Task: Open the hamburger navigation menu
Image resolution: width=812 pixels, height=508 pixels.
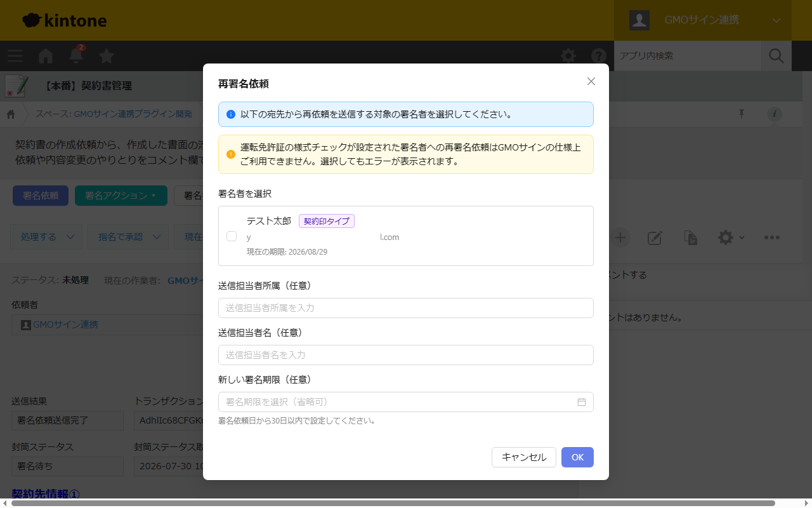Action: click(15, 56)
